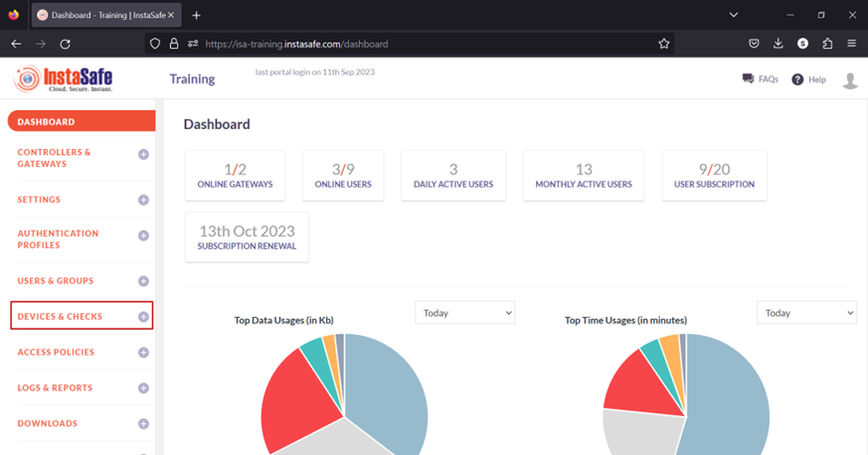Open the FAQs chat icon
This screenshot has width=868, height=455.
pyautogui.click(x=748, y=79)
